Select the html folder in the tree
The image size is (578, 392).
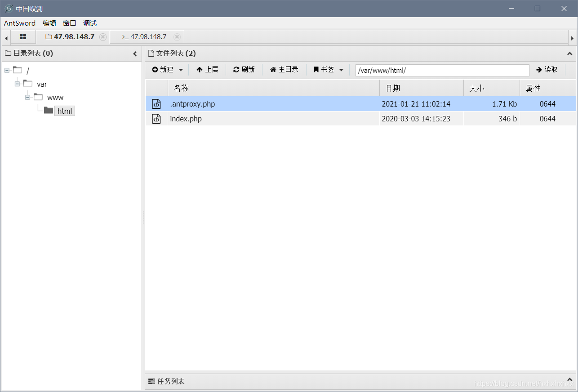click(x=65, y=111)
